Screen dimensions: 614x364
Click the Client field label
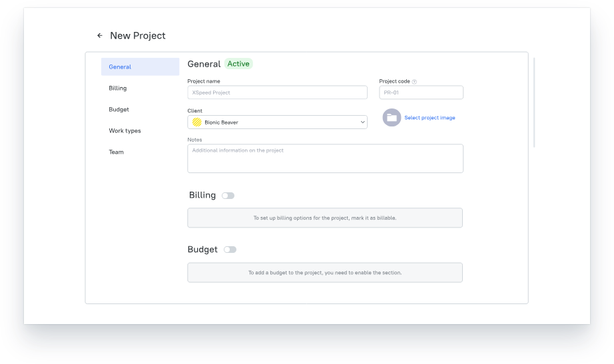point(194,110)
